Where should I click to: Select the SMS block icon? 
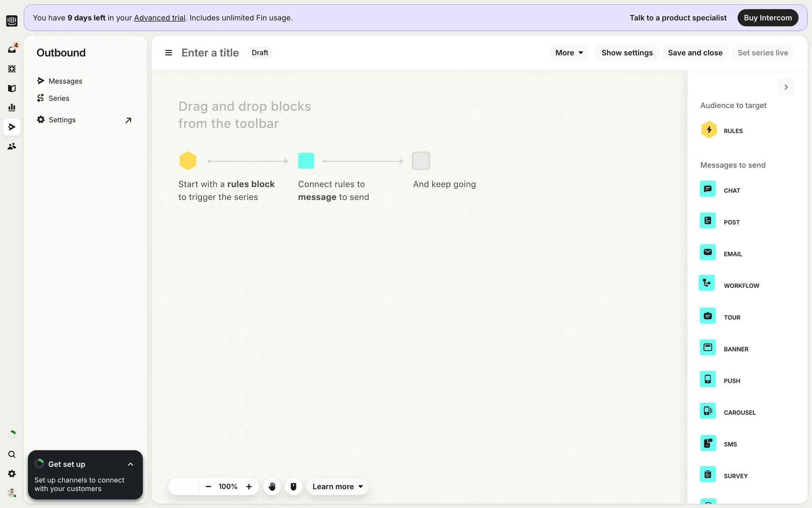708,443
